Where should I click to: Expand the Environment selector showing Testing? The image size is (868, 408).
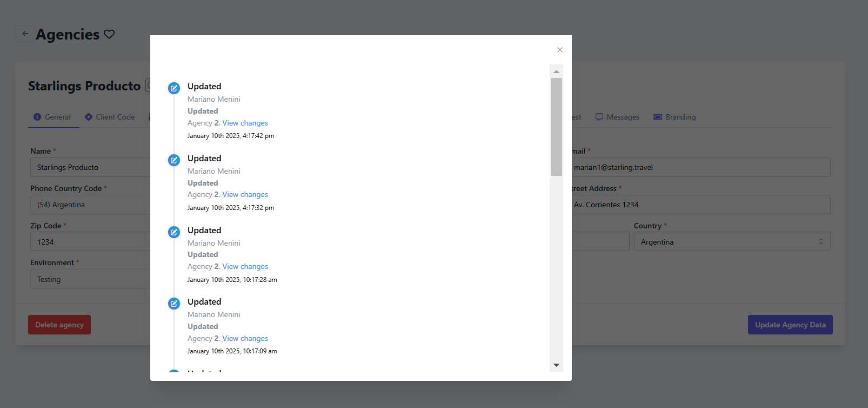tap(90, 279)
